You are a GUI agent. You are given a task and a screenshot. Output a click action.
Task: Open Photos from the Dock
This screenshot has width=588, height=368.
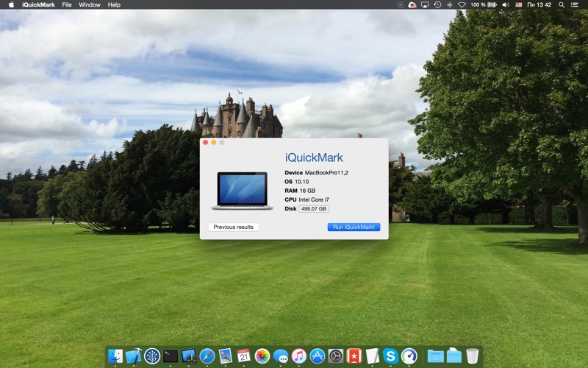[262, 355]
